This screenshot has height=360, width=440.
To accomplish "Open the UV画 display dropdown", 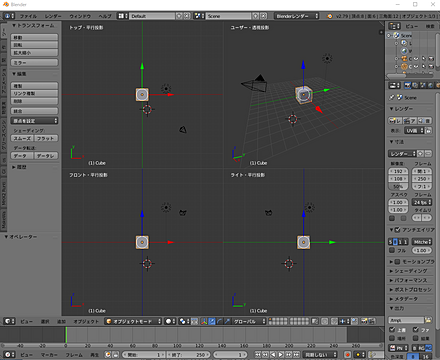I will 414,131.
